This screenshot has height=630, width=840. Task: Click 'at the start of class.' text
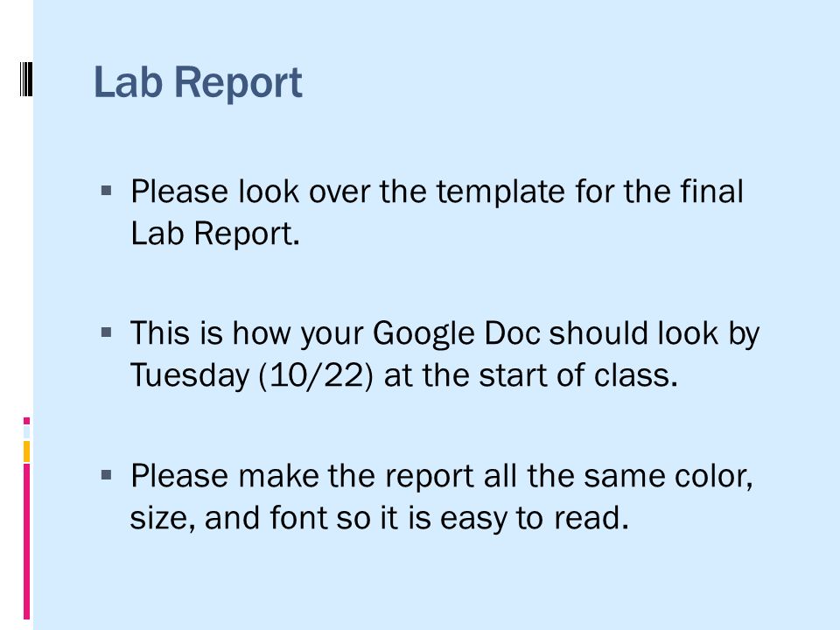[531, 375]
